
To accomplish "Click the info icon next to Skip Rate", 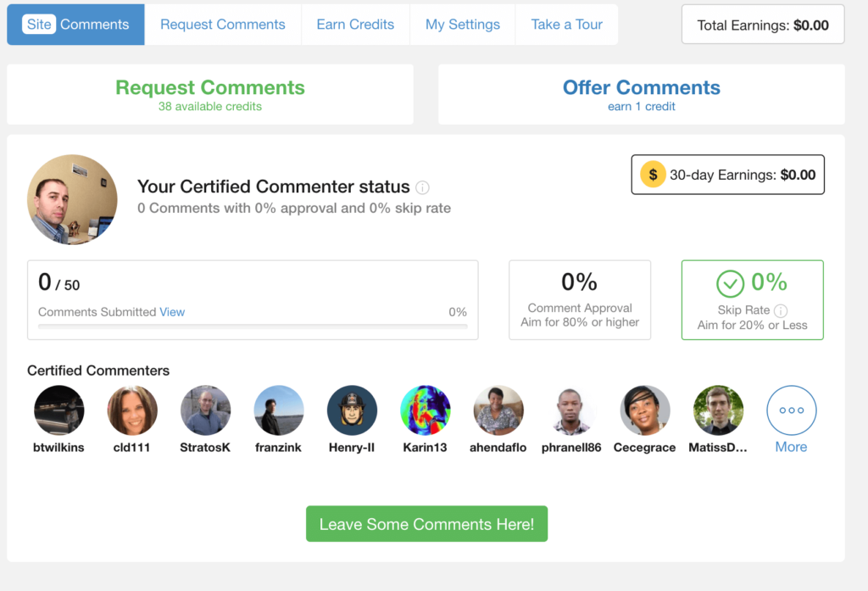I will [x=779, y=309].
